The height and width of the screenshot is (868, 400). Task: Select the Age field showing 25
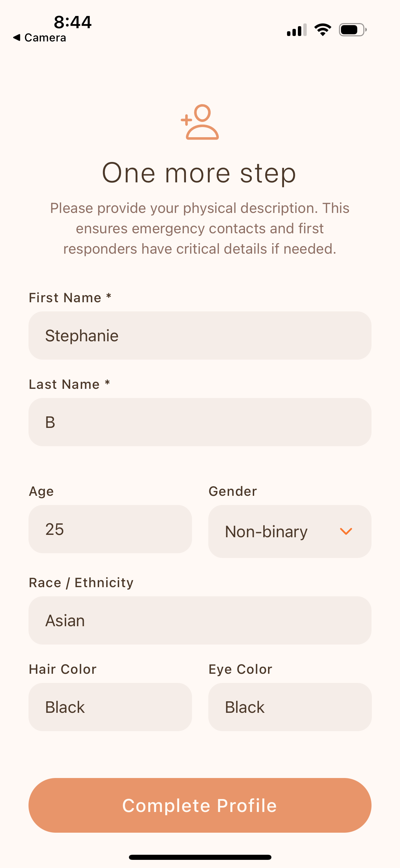pos(110,529)
